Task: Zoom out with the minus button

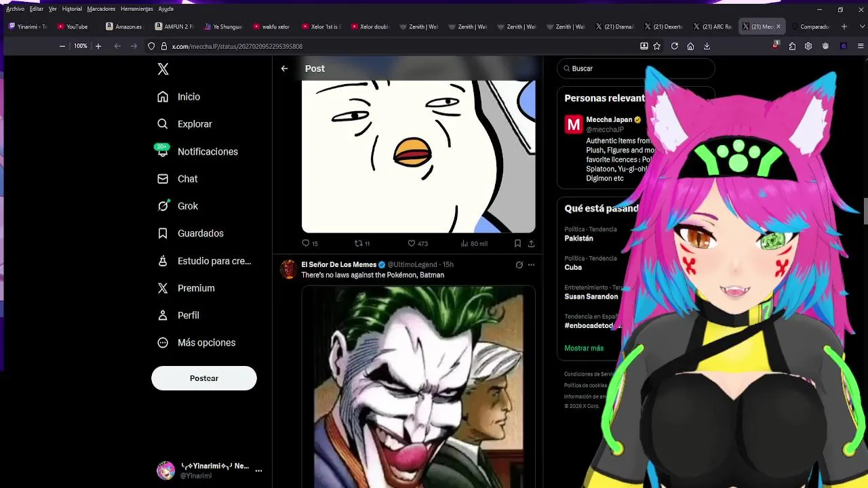Action: [62, 46]
